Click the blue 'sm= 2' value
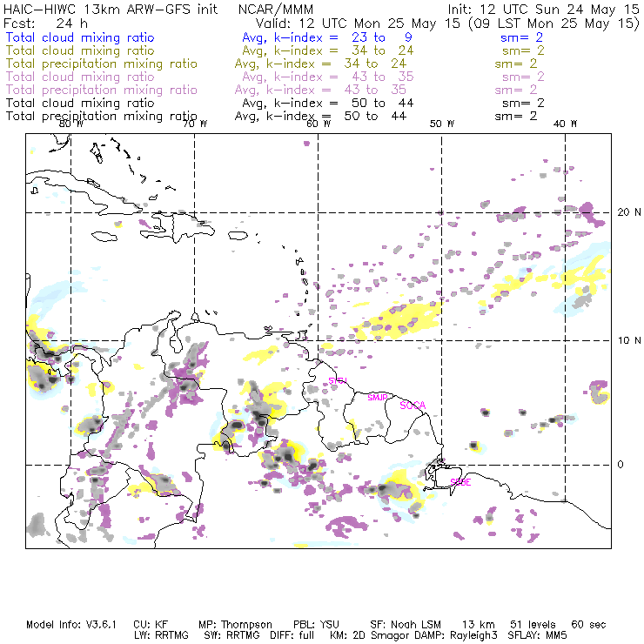This screenshot has height=644, width=644. (521, 37)
